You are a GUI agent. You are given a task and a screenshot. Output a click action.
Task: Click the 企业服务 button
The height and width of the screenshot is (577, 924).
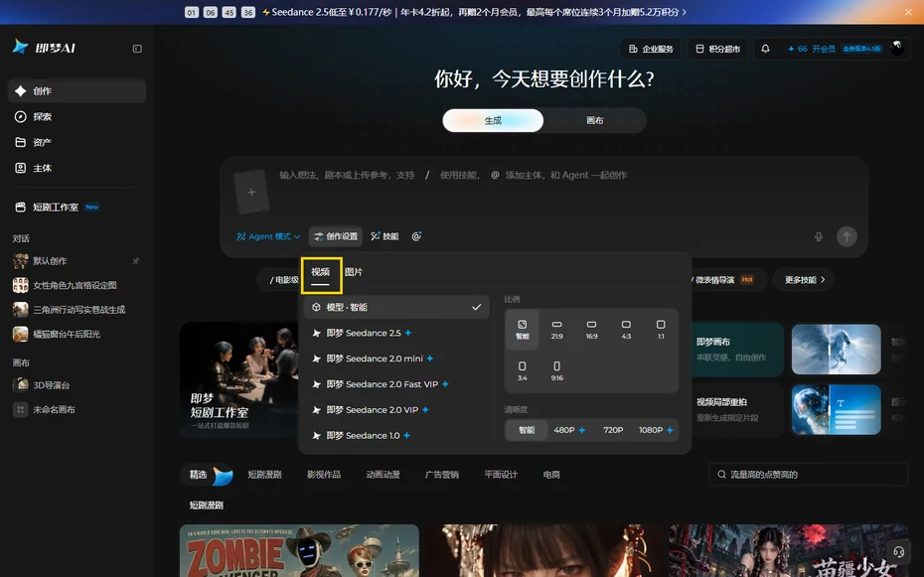click(x=651, y=49)
